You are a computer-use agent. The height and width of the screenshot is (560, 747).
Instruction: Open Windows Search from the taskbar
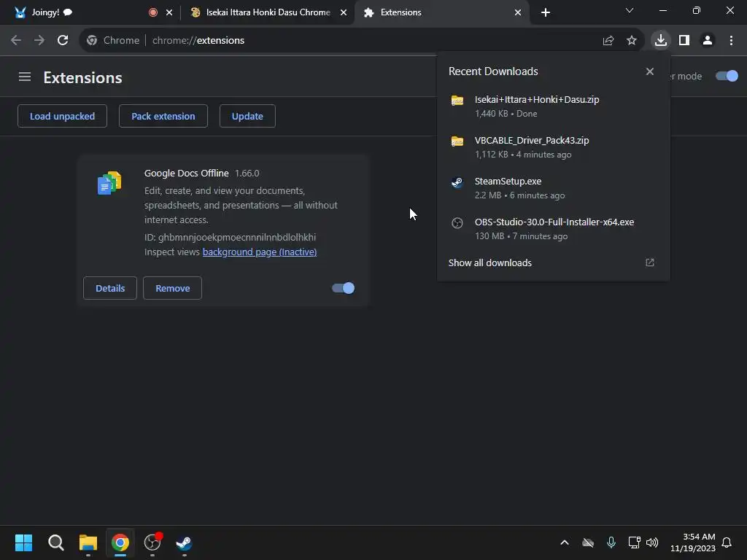(55, 542)
